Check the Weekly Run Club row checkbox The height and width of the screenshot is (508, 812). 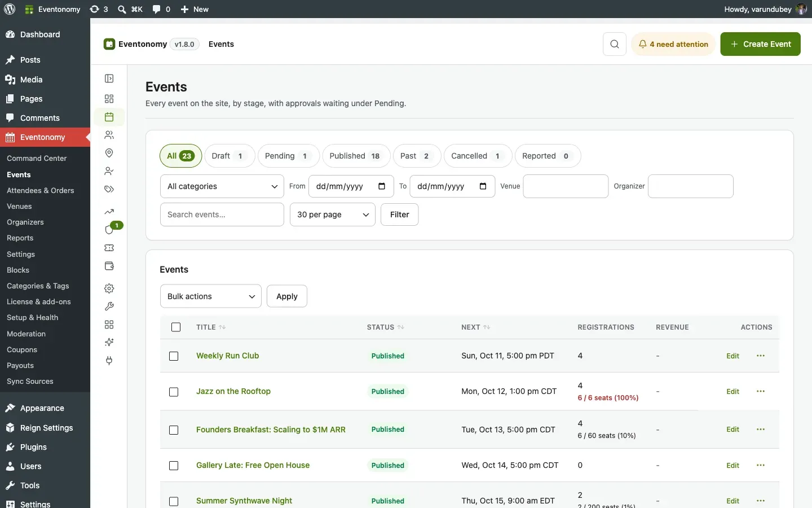point(174,356)
